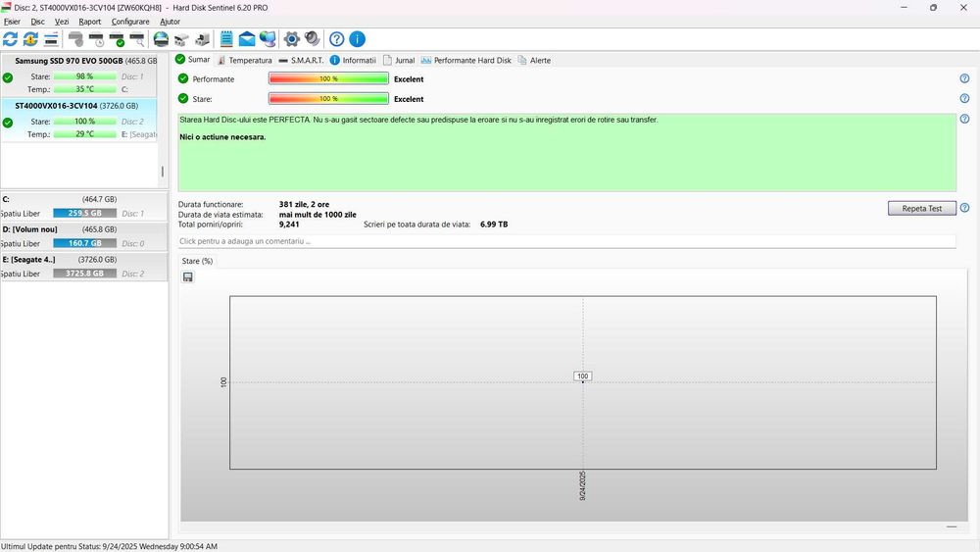Switch to the Jurnal tab
Viewport: 980px width, 552px height.
399,60
